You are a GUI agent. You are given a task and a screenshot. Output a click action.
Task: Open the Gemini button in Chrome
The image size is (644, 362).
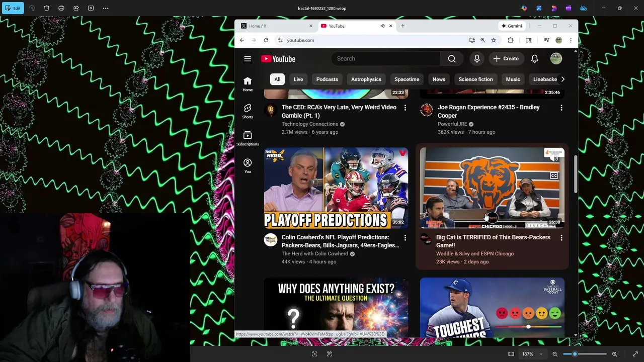pyautogui.click(x=512, y=26)
